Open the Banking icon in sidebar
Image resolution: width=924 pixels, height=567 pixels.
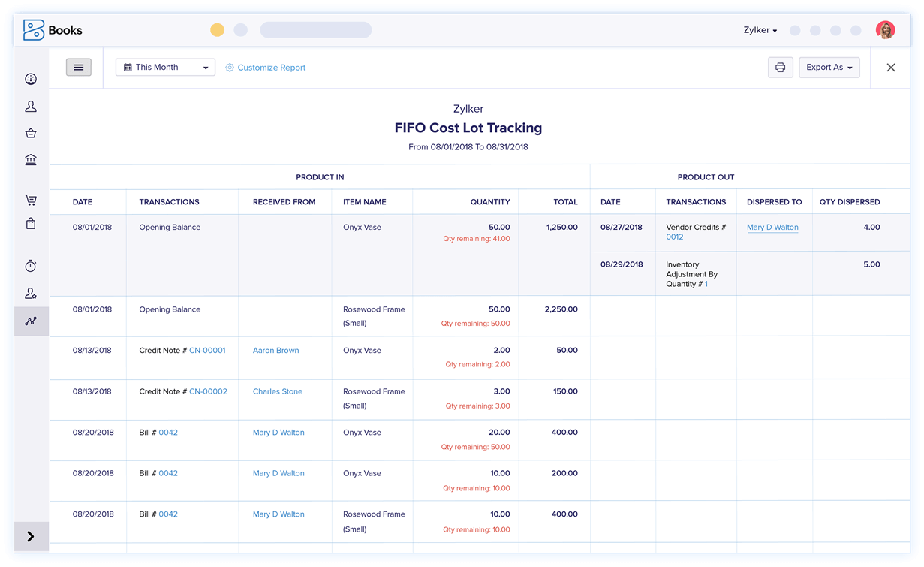tap(31, 160)
